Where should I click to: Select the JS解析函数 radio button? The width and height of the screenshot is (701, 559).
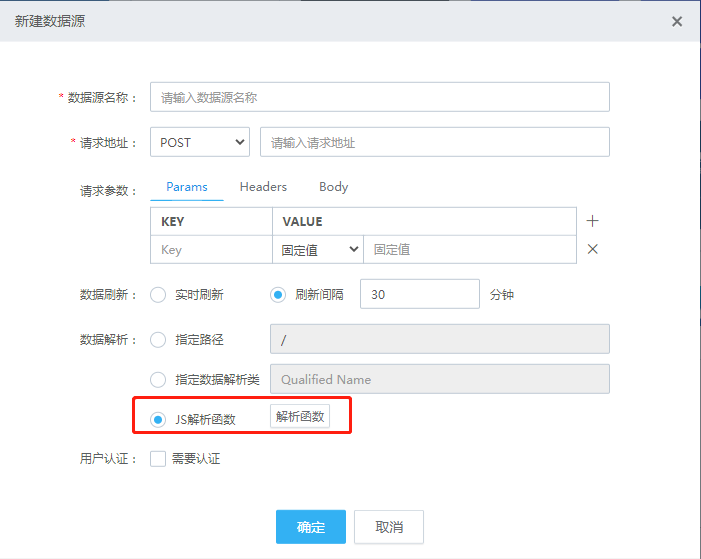tap(158, 419)
